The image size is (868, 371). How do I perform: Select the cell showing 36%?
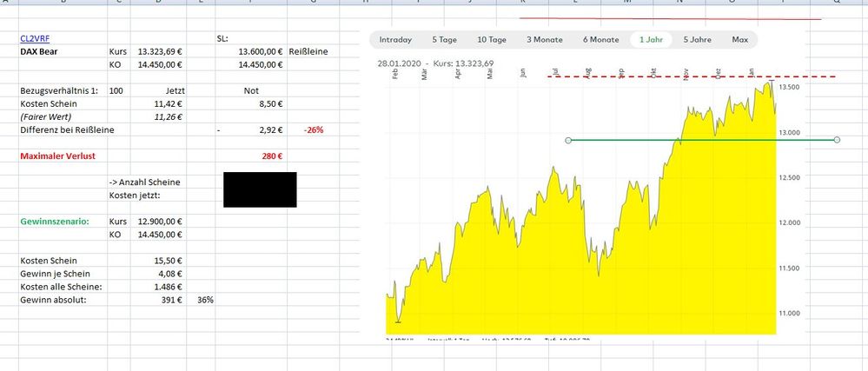point(206,300)
